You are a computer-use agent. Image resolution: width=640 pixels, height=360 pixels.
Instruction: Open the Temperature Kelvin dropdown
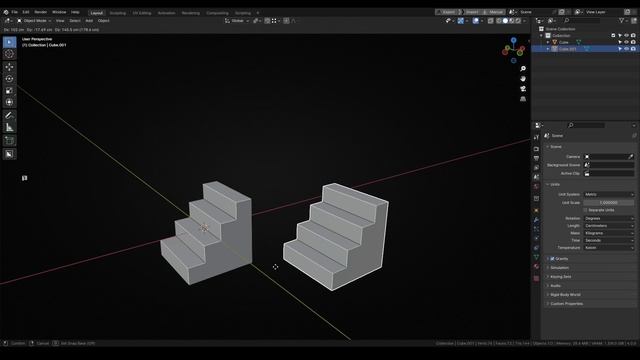click(609, 248)
